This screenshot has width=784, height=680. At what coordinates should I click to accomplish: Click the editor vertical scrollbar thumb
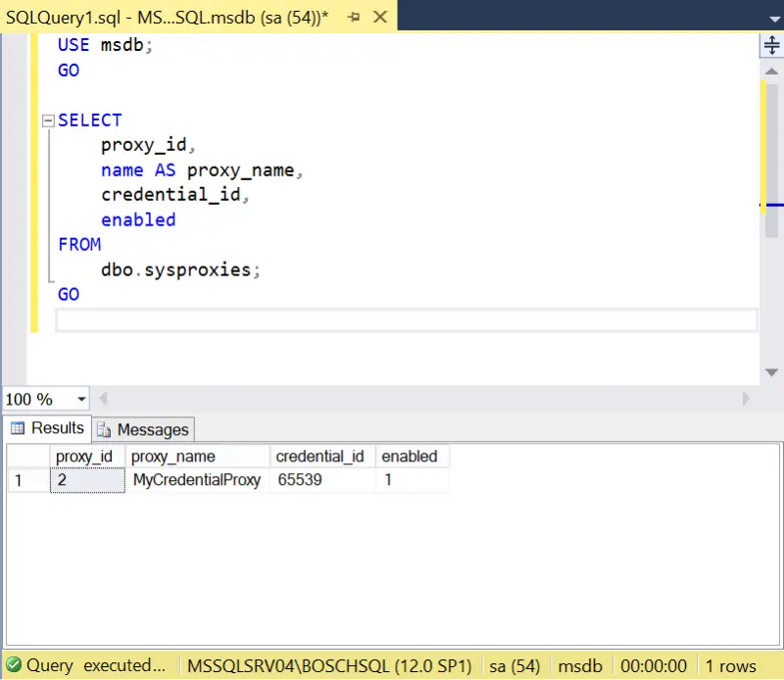coord(771,160)
